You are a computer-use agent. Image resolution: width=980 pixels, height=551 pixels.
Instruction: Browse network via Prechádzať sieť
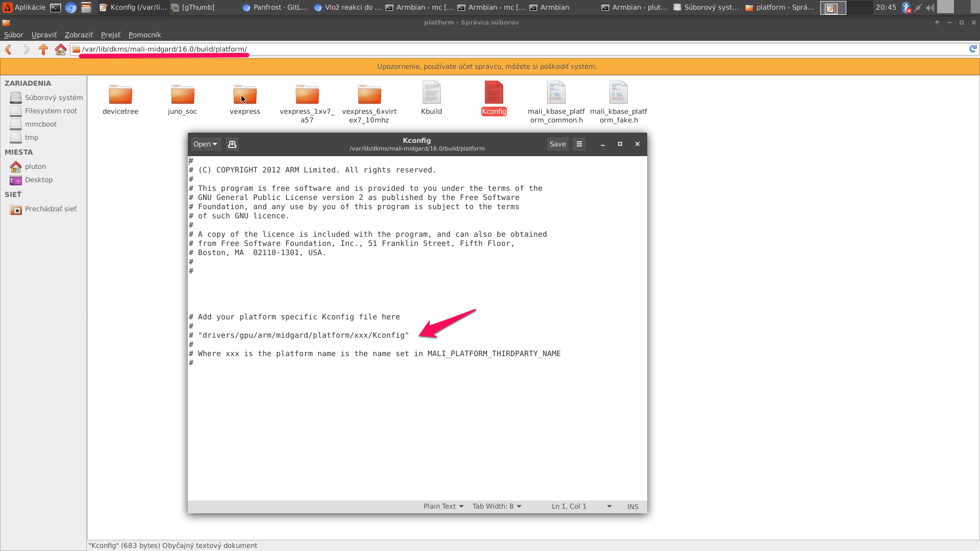point(44,209)
